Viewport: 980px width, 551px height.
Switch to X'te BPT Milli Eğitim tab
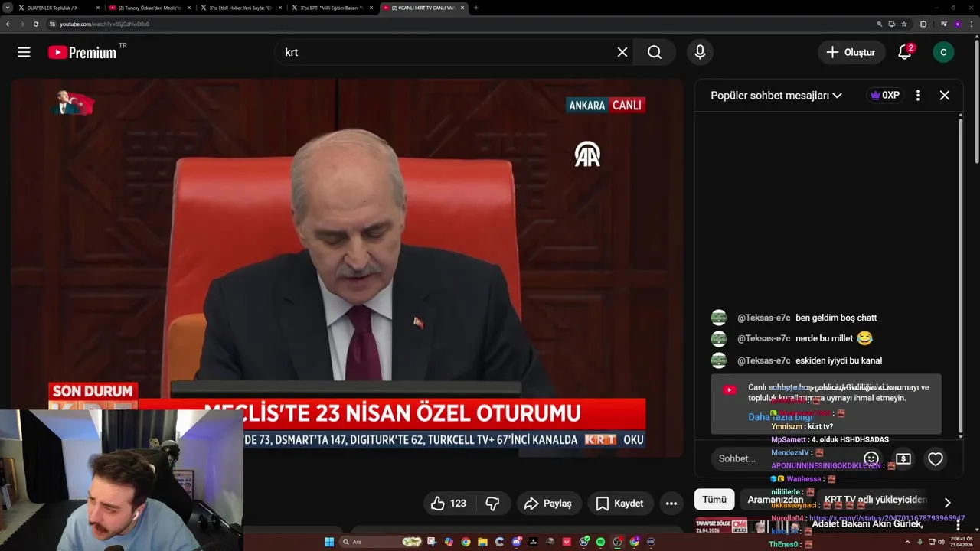click(x=332, y=8)
